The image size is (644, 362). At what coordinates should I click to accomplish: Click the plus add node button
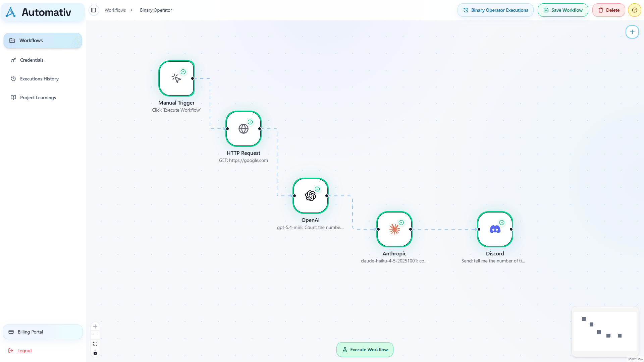tap(632, 32)
